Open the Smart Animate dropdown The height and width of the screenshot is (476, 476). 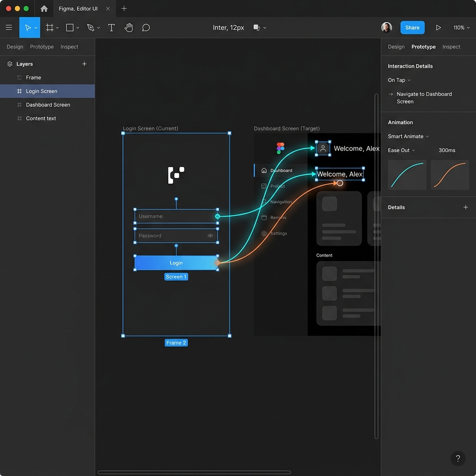408,136
